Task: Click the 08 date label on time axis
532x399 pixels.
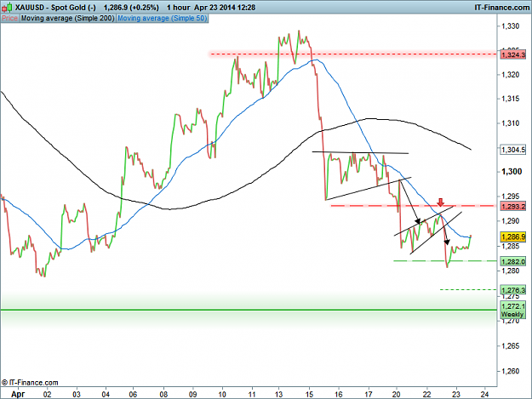Action: (163, 394)
